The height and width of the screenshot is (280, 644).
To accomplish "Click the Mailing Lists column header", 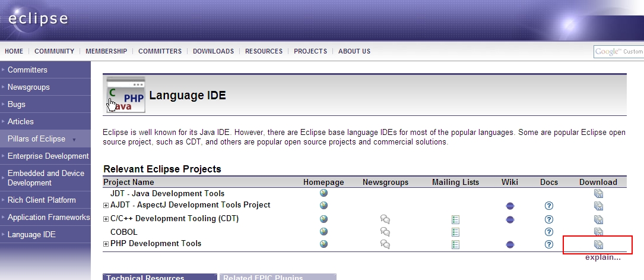I will point(455,182).
